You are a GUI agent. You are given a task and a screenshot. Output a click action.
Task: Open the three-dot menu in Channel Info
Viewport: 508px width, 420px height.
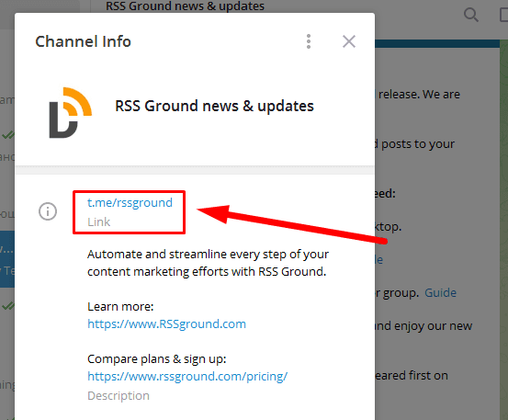point(309,41)
